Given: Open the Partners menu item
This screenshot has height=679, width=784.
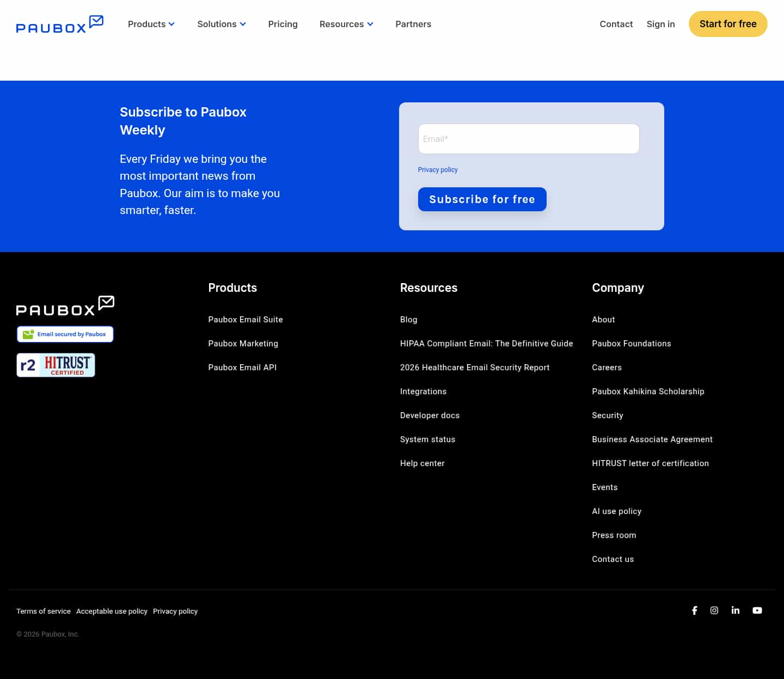Looking at the screenshot, I should click(x=413, y=24).
